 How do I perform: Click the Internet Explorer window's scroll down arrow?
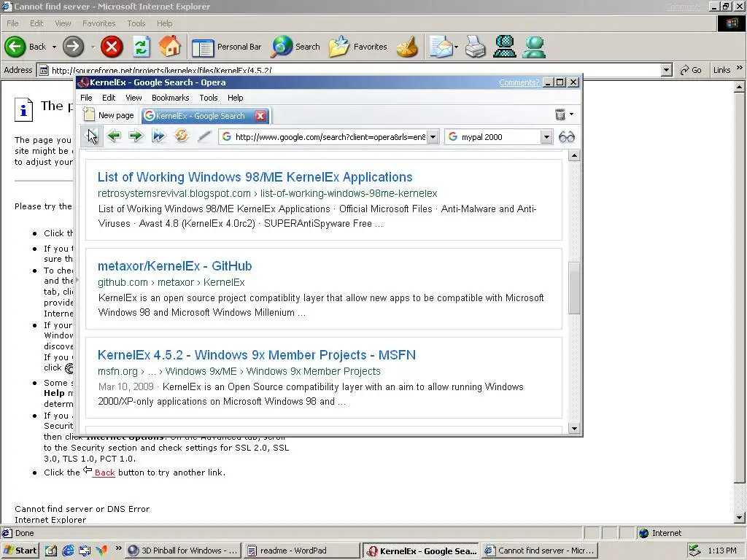[x=739, y=518]
